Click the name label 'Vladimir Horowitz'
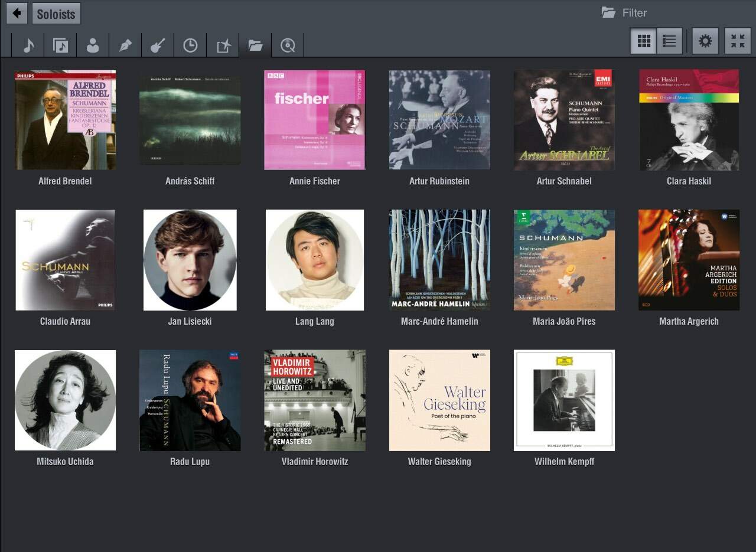Screen dimensions: 756x552 tap(315, 462)
